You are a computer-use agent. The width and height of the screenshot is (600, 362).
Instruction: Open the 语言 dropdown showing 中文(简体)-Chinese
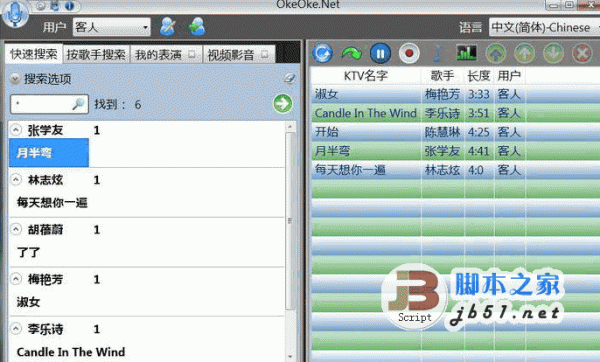pyautogui.click(x=545, y=27)
